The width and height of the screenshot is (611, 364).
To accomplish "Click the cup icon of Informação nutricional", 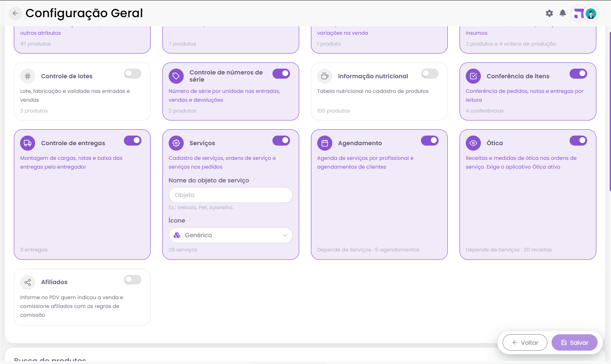I will (x=325, y=76).
